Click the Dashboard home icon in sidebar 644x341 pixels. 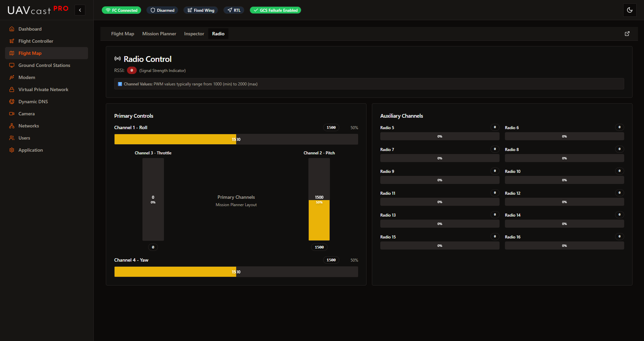pyautogui.click(x=12, y=29)
